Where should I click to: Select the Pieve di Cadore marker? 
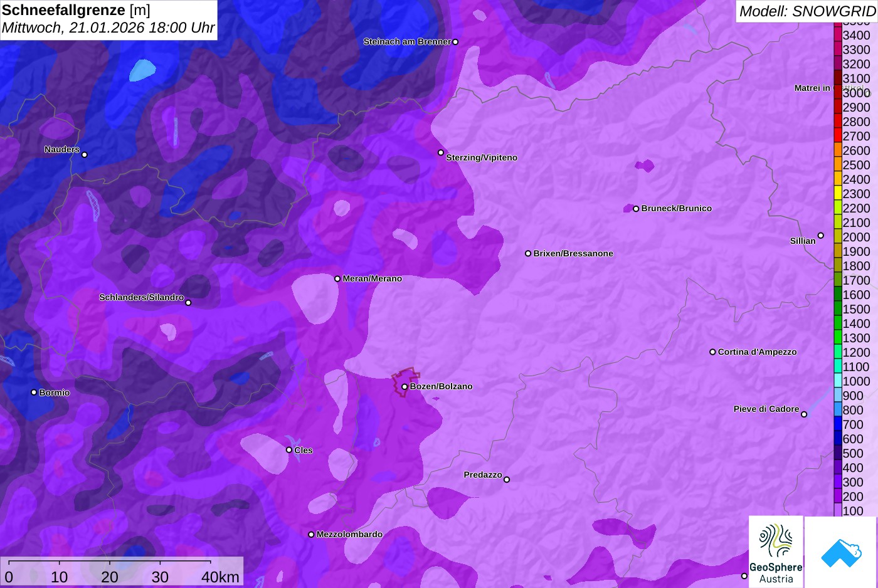(804, 414)
